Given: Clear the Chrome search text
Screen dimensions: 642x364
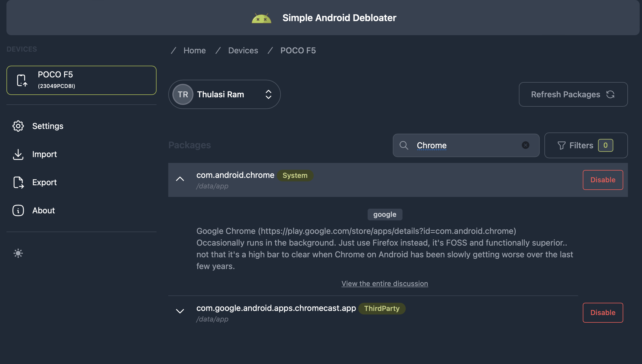Looking at the screenshot, I should click(525, 145).
